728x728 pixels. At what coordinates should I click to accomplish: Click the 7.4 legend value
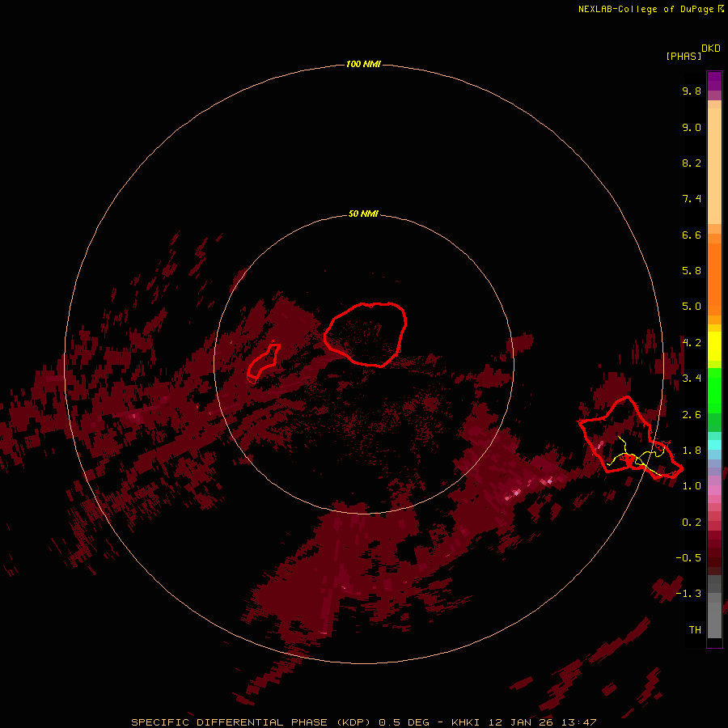pyautogui.click(x=692, y=199)
